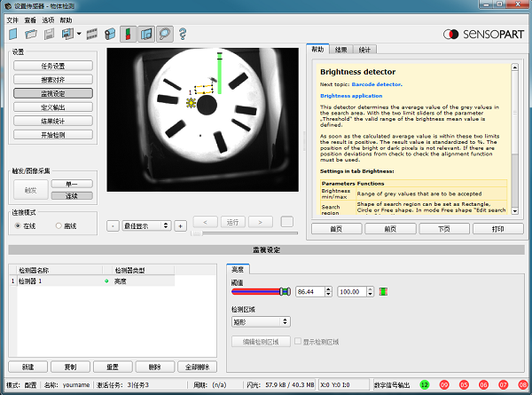Screen dimensions: 532x395
Task: Click the 任务设置 button
Action: [52, 66]
